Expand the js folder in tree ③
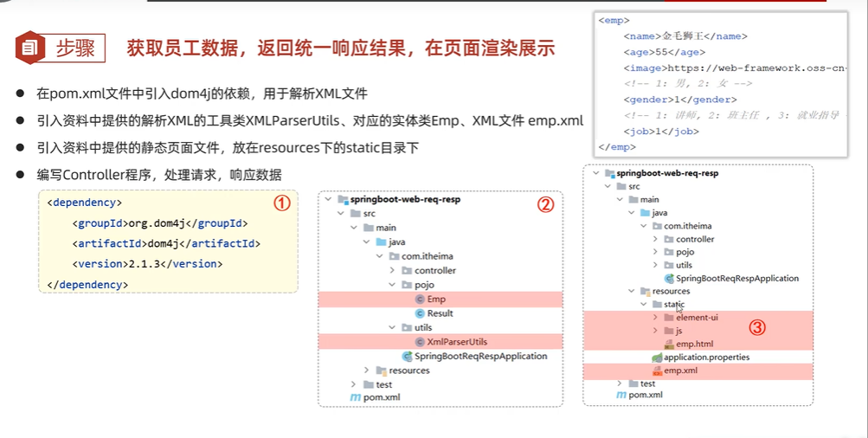Image resolution: width=868 pixels, height=438 pixels. point(655,331)
